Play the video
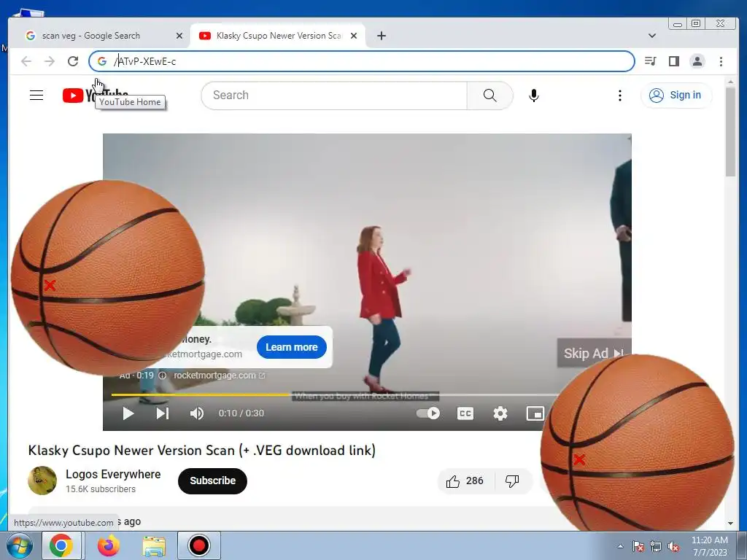 pos(128,413)
